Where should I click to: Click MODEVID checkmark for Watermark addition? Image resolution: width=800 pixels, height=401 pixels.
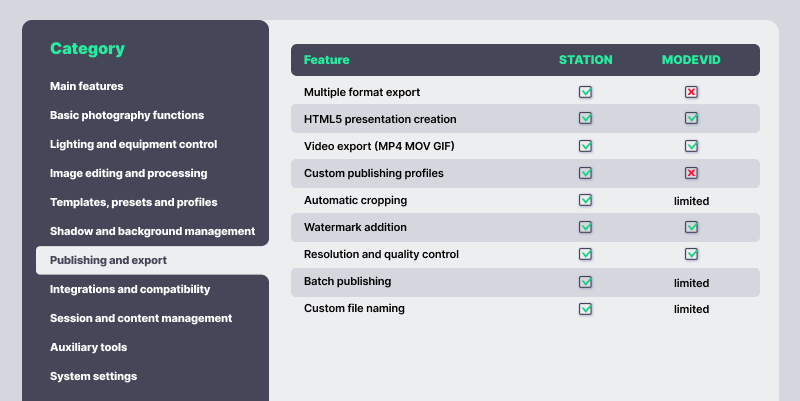click(691, 227)
